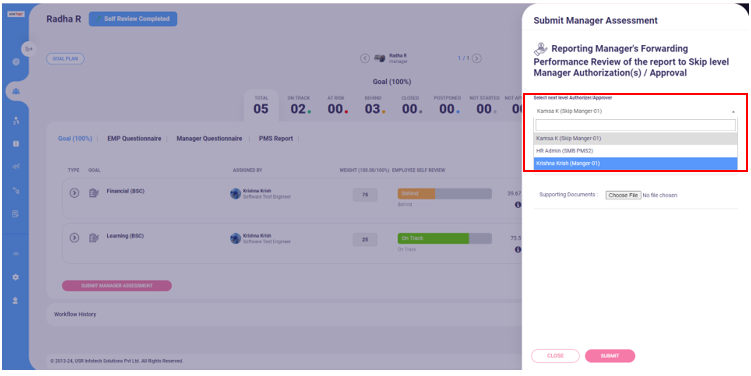Click info icon beside Financial goal score

click(x=518, y=205)
